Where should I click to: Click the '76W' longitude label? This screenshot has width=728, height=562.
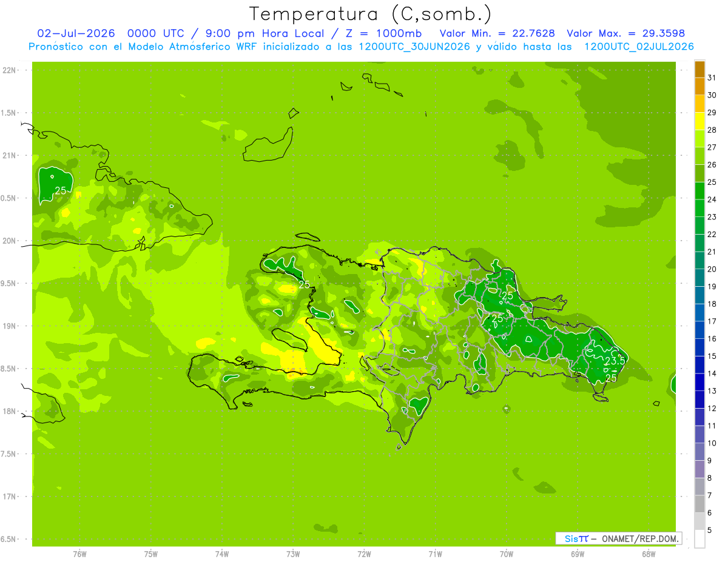pyautogui.click(x=79, y=554)
